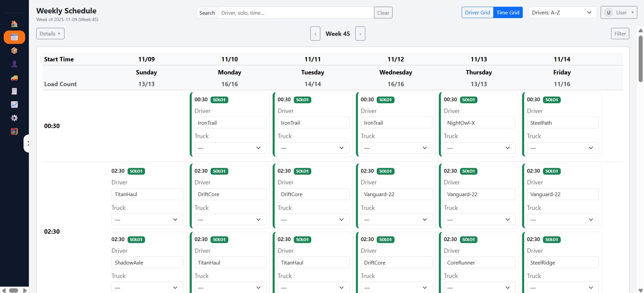The width and height of the screenshot is (644, 293).
Task: Go to next week with right arrow
Action: 360,34
